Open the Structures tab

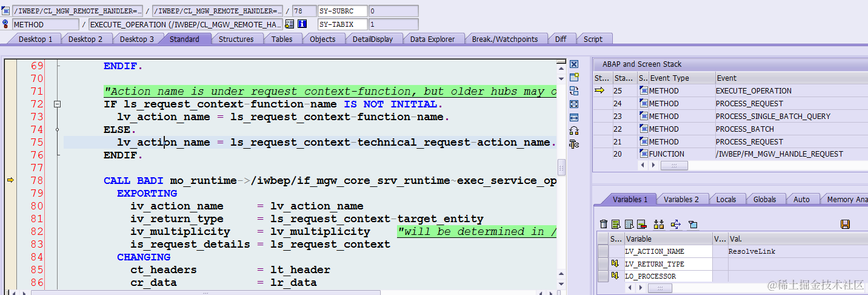(236, 39)
